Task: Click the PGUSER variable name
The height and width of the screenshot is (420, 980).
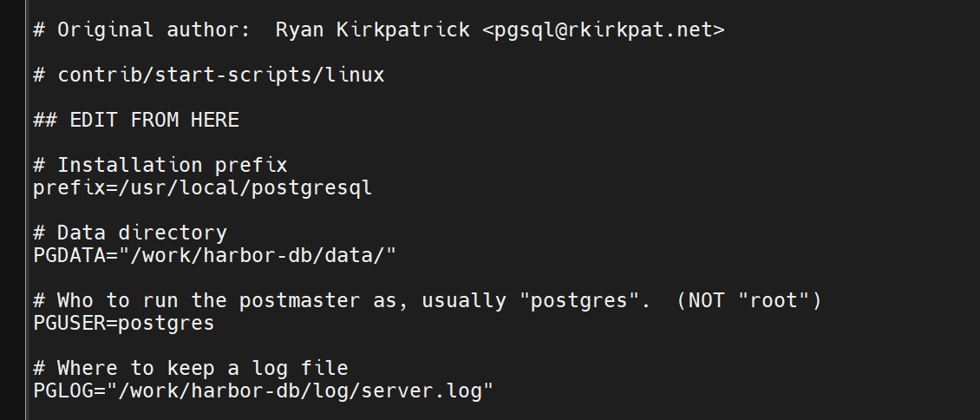Action: point(69,323)
